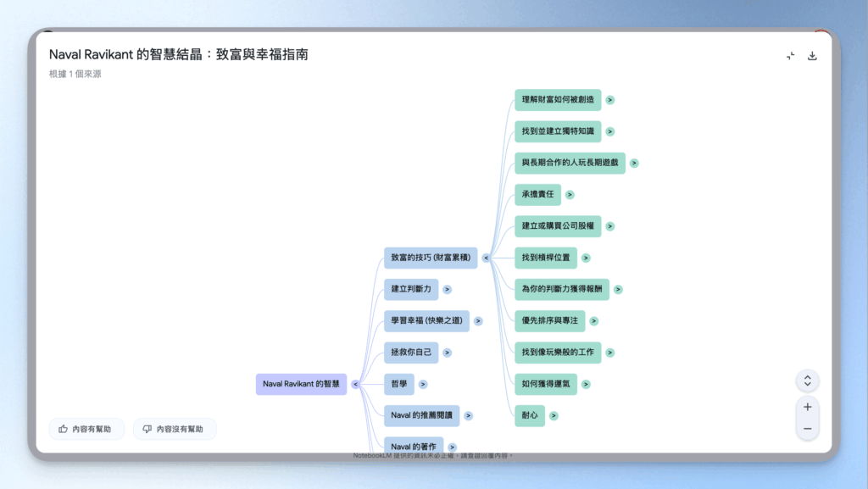Expand the 如何獲得運氣 node arrow
This screenshot has height=489, width=868.
coord(586,384)
